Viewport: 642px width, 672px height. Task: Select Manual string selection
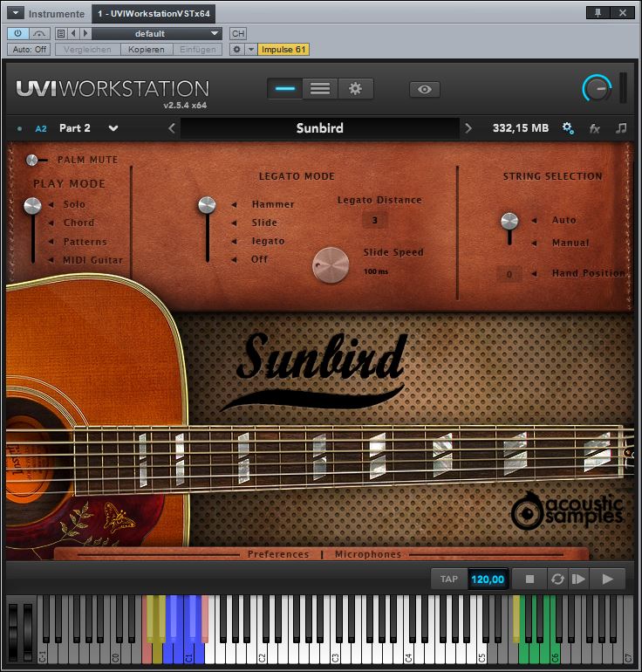[x=570, y=243]
